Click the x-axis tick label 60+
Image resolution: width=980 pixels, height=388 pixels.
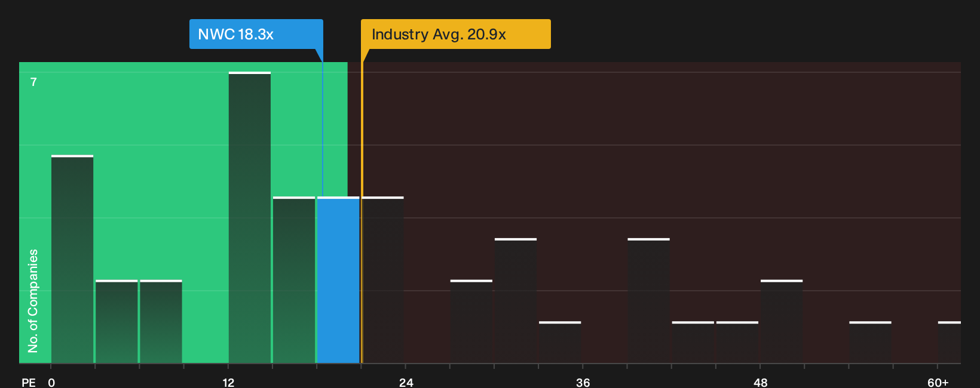point(938,383)
